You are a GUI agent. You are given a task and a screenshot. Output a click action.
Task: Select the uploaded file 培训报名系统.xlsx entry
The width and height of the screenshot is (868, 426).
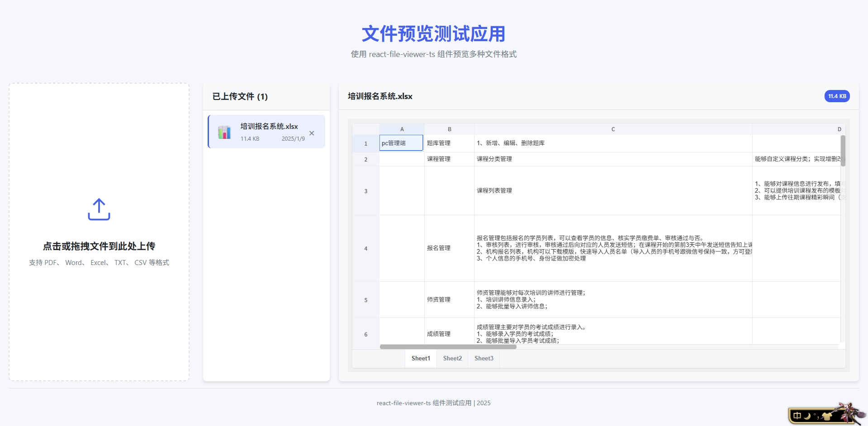click(x=266, y=132)
